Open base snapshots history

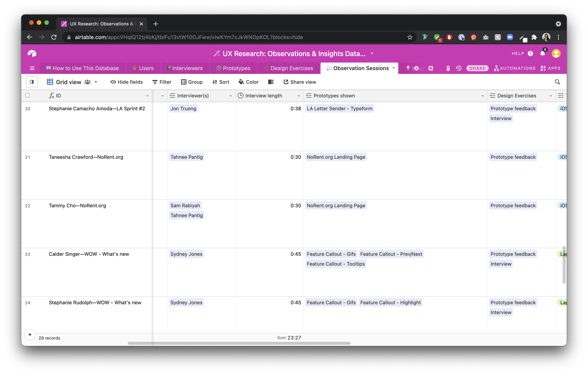[458, 68]
